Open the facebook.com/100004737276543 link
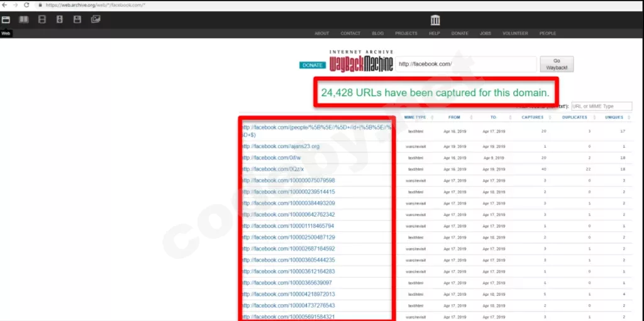This screenshot has height=321, width=644. (x=288, y=306)
